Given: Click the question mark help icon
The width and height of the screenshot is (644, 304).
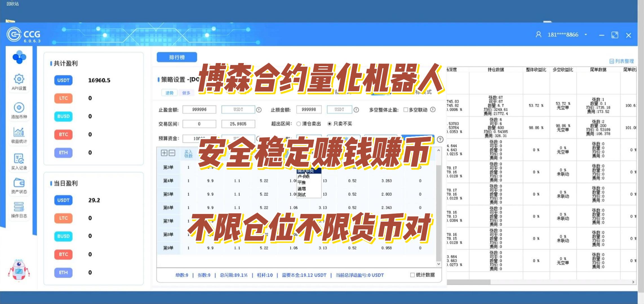Looking at the screenshot, I should point(440,139).
